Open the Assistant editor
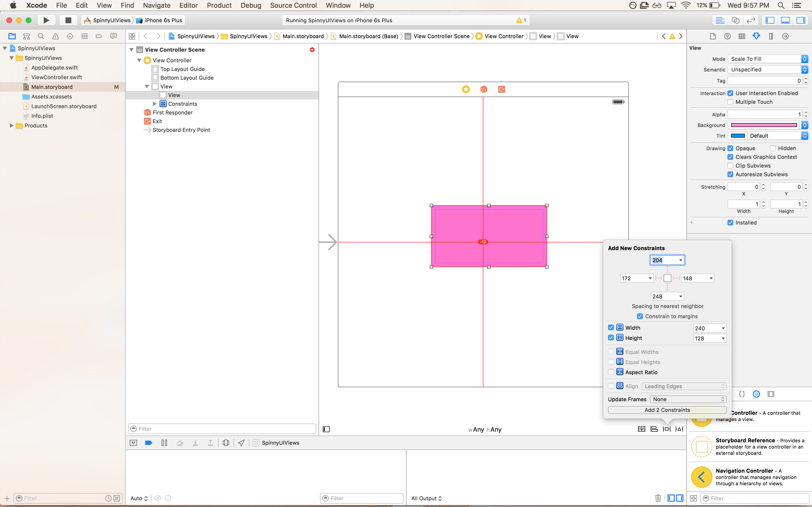The image size is (812, 507). click(x=735, y=20)
